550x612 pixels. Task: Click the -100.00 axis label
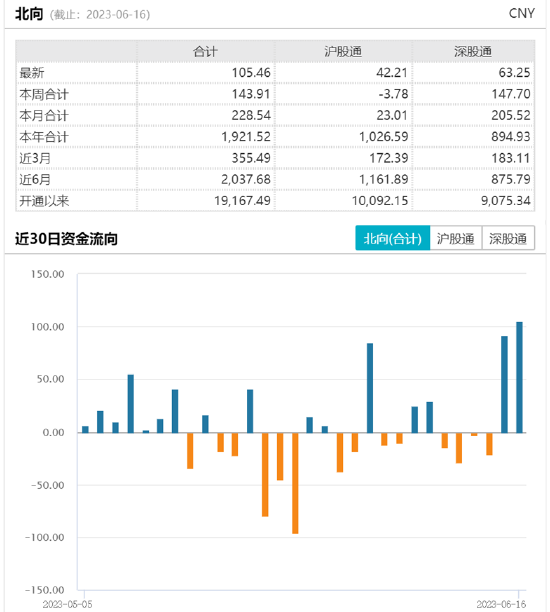(45, 537)
